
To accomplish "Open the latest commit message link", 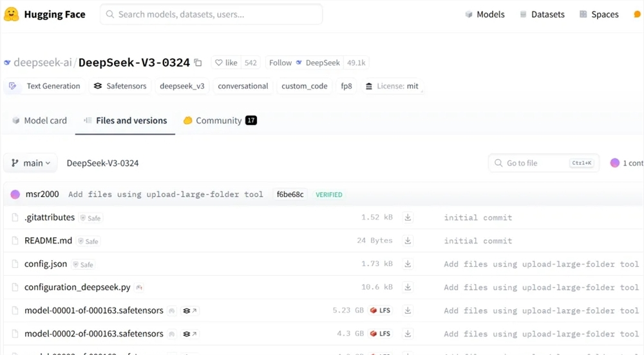I will coord(166,195).
